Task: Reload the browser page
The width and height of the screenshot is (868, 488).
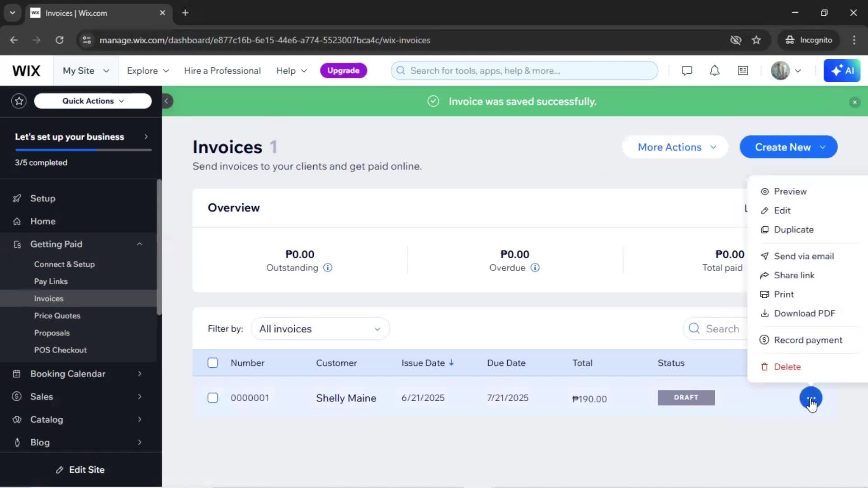Action: pos(59,40)
